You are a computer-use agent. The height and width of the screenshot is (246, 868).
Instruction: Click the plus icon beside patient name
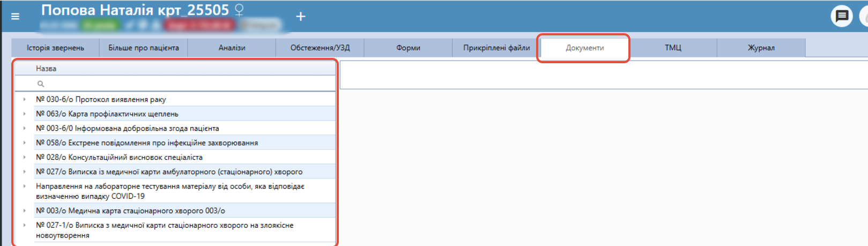(x=301, y=17)
